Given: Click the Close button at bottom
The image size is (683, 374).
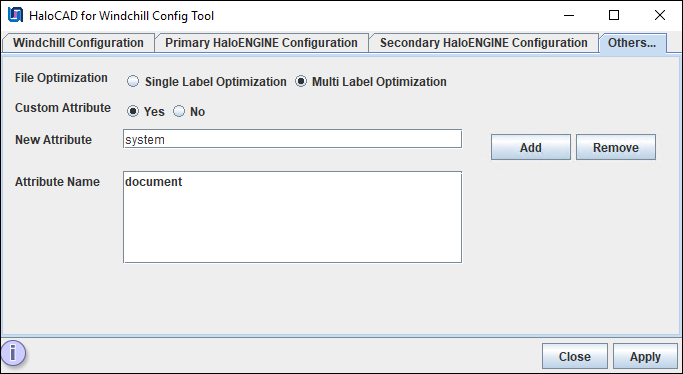Looking at the screenshot, I should [x=575, y=357].
